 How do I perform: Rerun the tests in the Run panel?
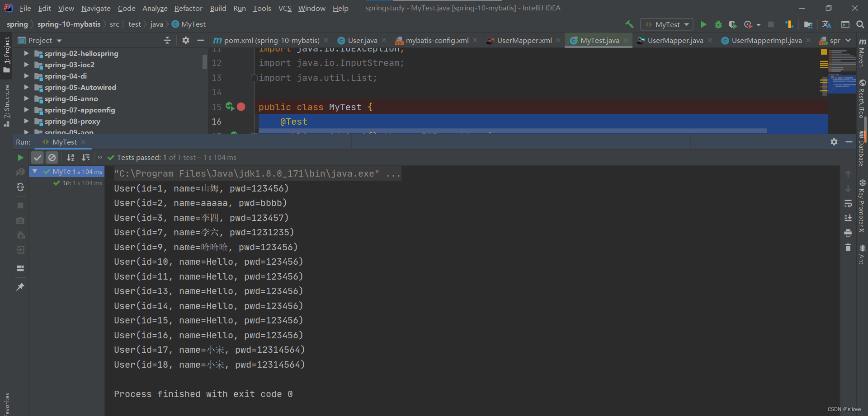click(x=20, y=158)
